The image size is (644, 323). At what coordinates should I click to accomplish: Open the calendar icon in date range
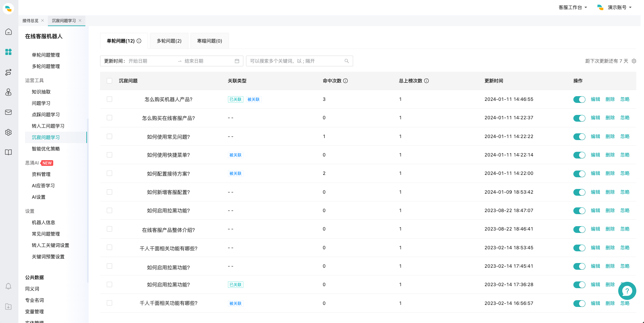click(237, 61)
